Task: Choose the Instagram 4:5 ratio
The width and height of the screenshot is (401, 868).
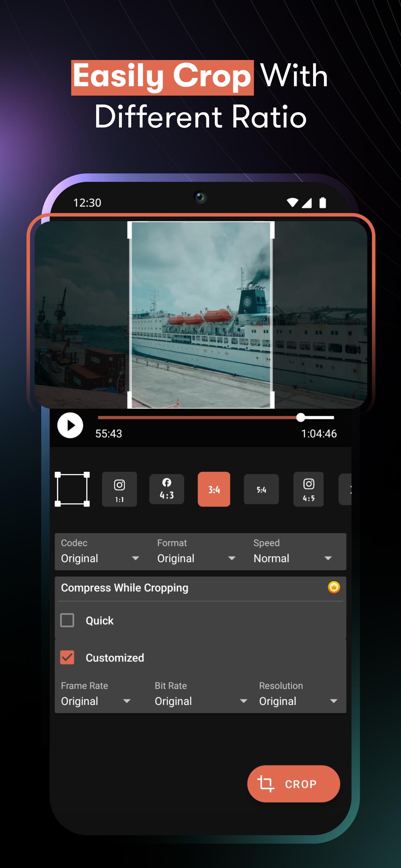Action: coord(309,489)
